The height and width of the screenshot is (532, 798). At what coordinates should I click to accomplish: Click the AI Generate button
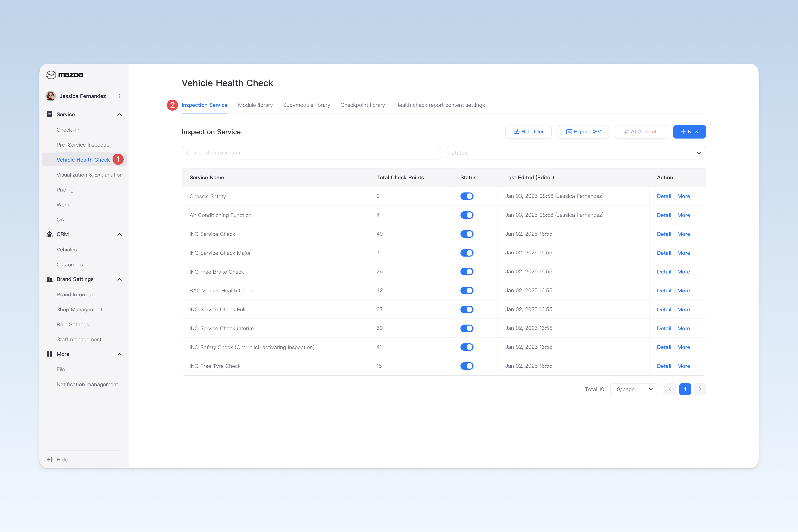(641, 132)
